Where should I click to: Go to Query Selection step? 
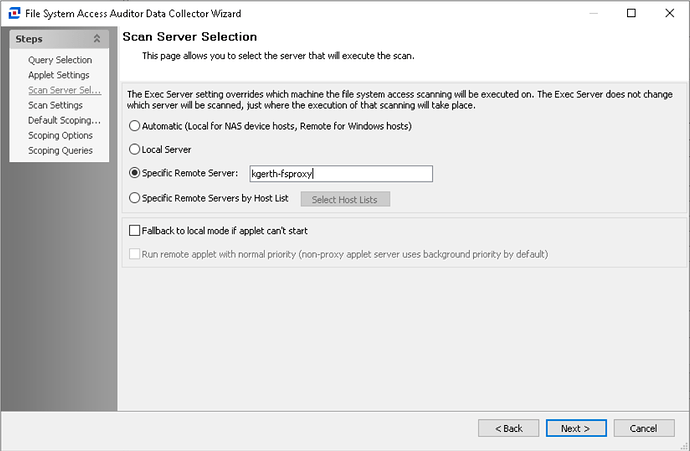(60, 60)
